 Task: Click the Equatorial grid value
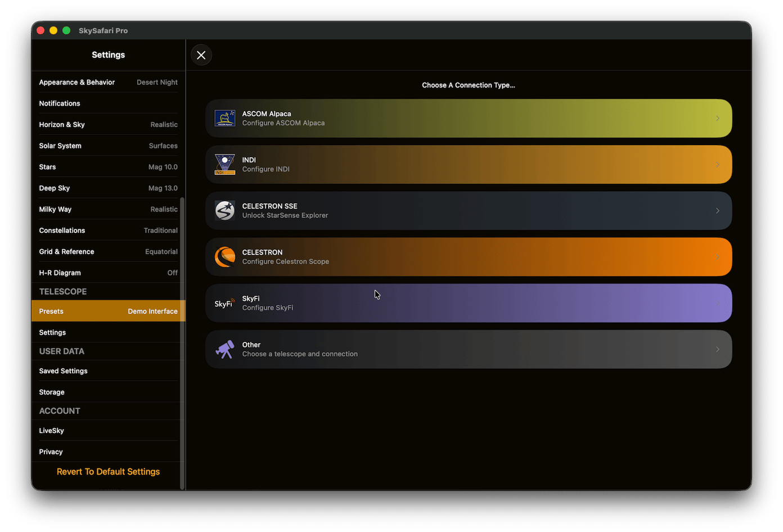tap(161, 252)
